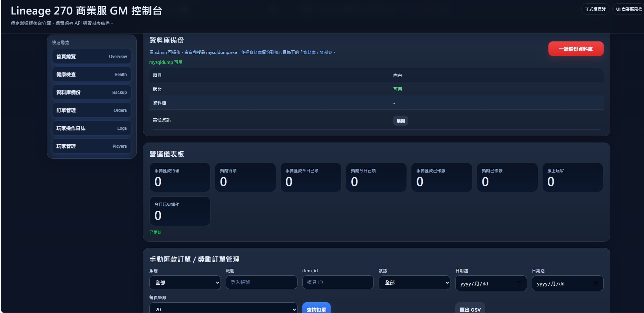Viewport: 644px width, 313px height.
Task: Open the 狀態 dropdown set to 全部
Action: (414, 283)
